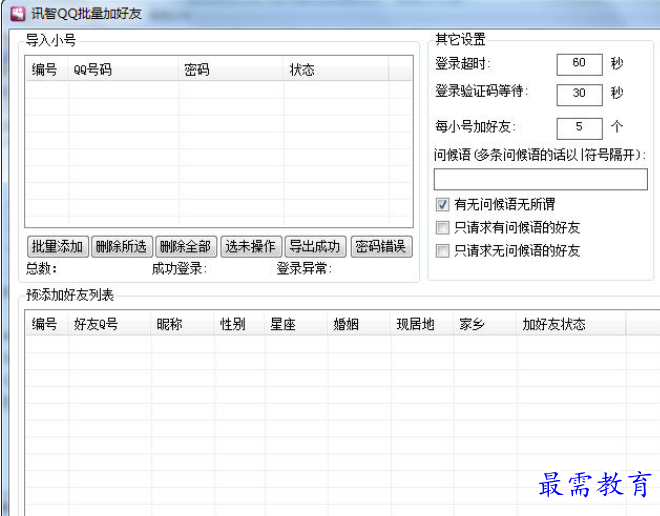Click the 成功登录 label

(x=179, y=269)
